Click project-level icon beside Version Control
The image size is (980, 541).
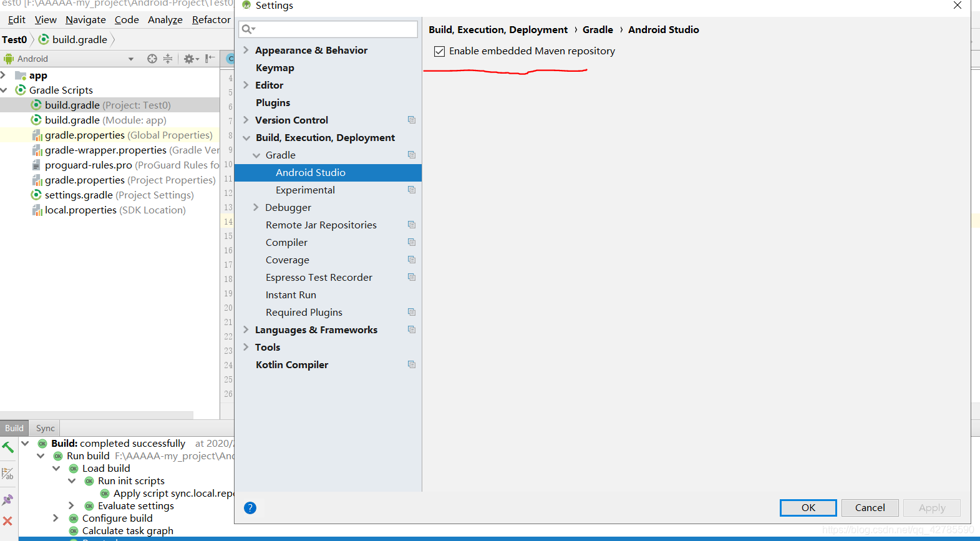click(412, 120)
